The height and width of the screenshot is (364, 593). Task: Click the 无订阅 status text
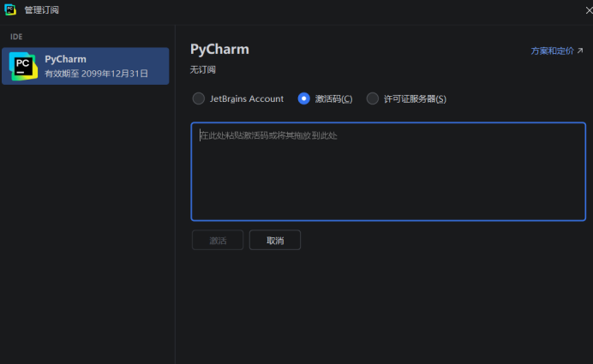(x=203, y=69)
